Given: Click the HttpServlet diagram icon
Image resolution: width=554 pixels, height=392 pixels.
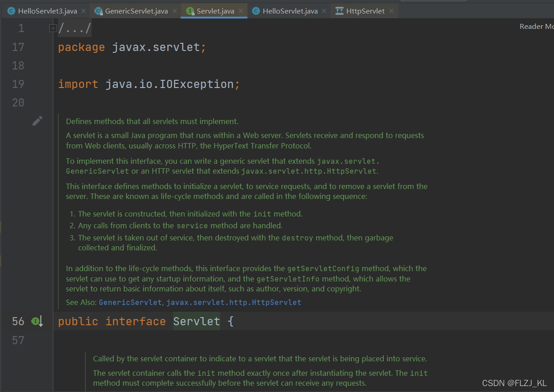Looking at the screenshot, I should point(340,11).
